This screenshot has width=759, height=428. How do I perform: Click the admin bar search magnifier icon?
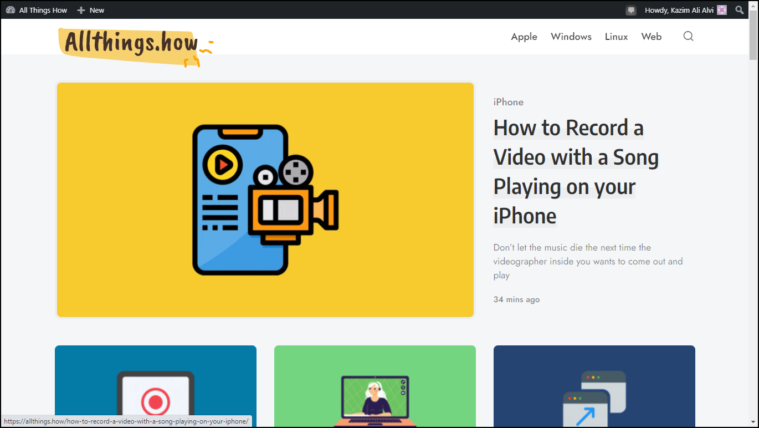[739, 10]
